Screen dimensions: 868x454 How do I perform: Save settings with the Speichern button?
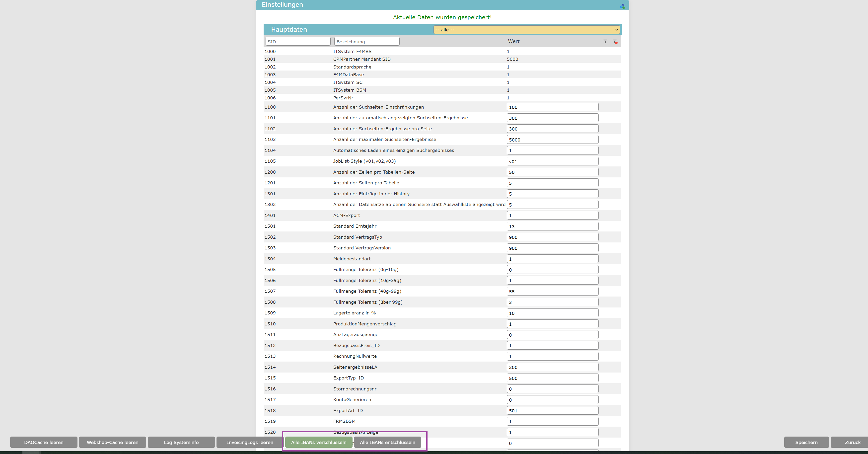(x=806, y=442)
